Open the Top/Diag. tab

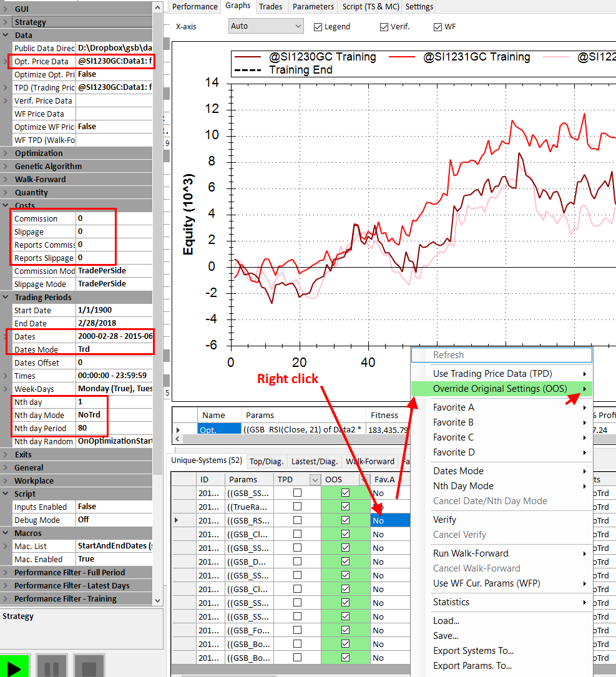pos(266,462)
